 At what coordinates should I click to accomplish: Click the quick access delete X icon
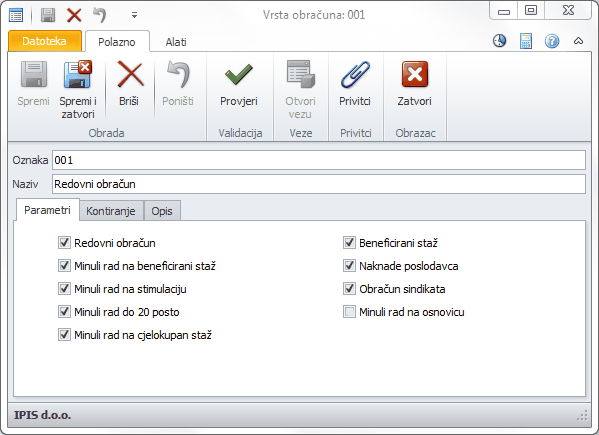click(74, 15)
